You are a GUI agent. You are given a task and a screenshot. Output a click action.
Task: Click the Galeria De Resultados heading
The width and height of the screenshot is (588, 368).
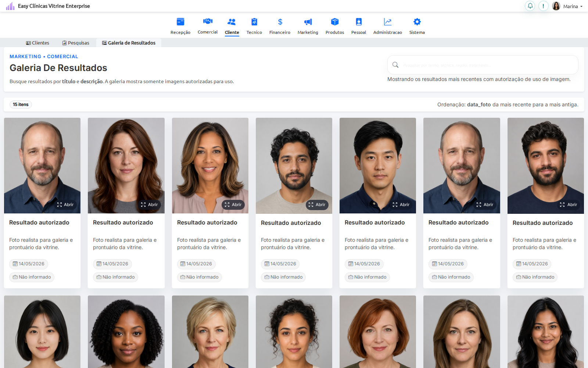click(x=58, y=68)
